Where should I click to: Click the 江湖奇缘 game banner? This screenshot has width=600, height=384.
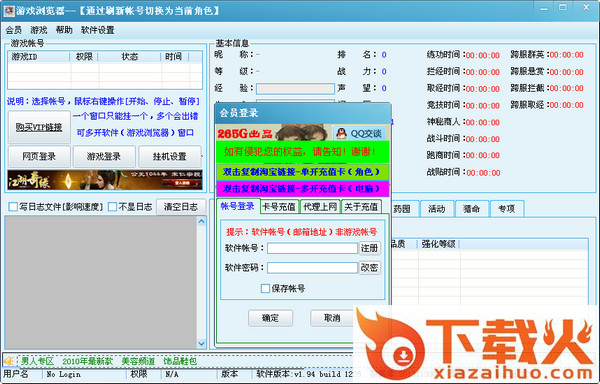pyautogui.click(x=105, y=180)
